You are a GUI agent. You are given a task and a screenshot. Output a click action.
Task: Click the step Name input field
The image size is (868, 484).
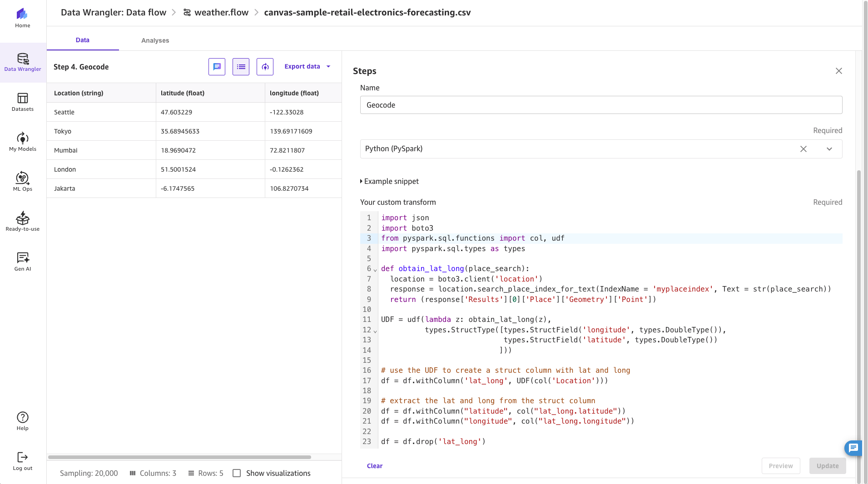click(x=601, y=105)
